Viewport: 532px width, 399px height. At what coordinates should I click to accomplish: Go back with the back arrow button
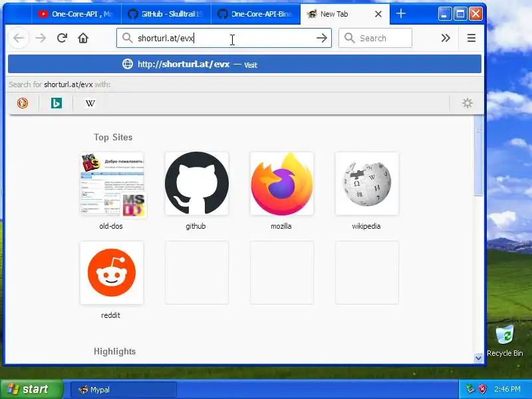(19, 38)
